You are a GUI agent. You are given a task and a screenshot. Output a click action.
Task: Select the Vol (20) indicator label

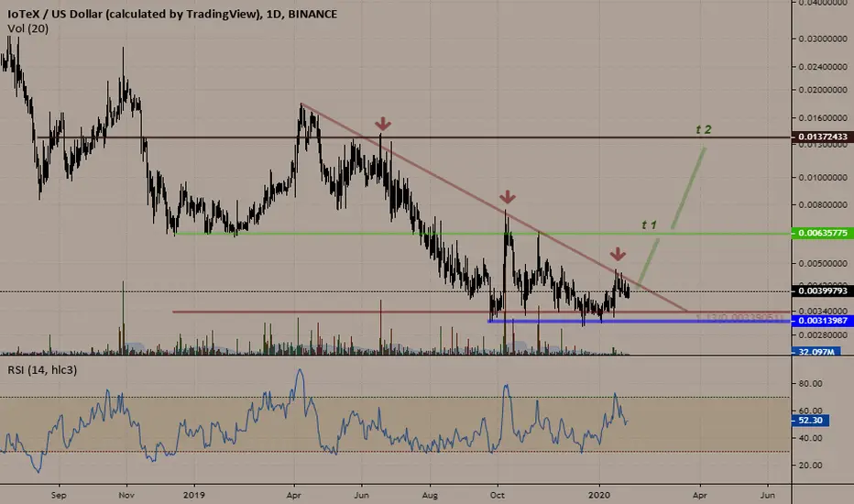(x=27, y=29)
